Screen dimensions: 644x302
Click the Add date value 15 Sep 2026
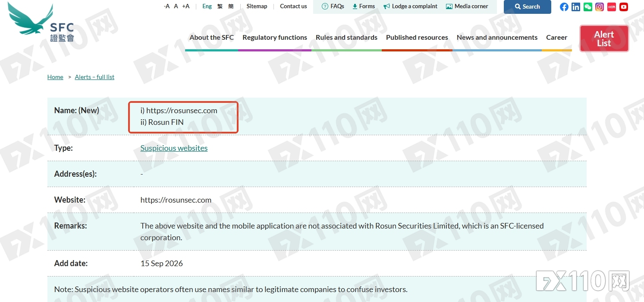tap(162, 263)
